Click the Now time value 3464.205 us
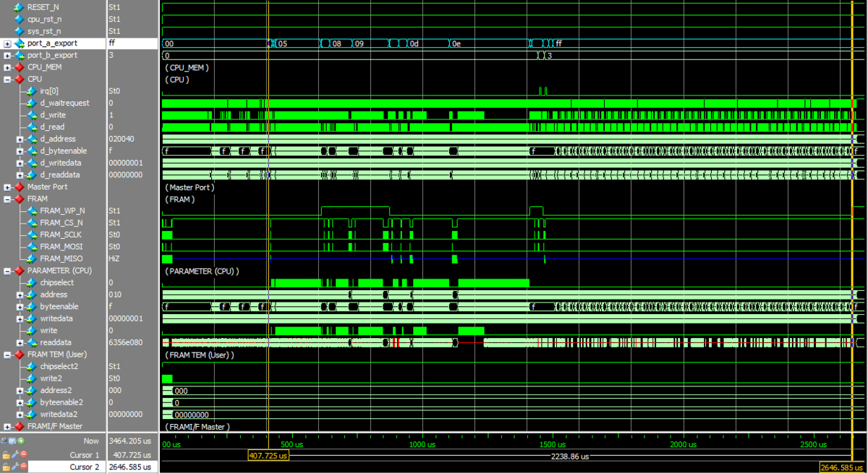The image size is (868, 474). [129, 441]
